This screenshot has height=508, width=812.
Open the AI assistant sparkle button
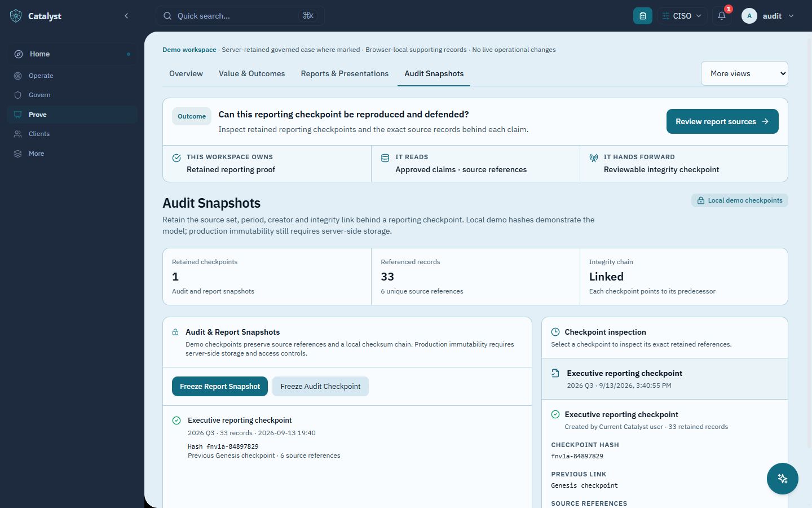pos(783,479)
